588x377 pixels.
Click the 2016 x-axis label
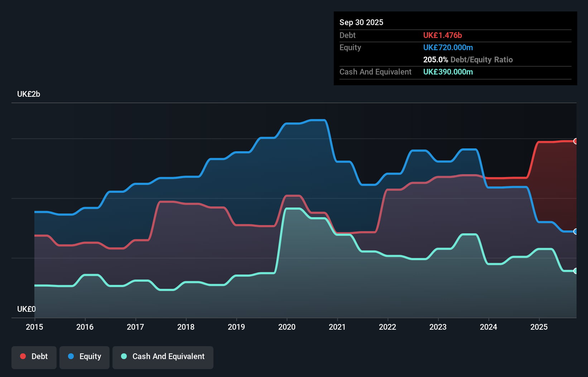coord(85,327)
